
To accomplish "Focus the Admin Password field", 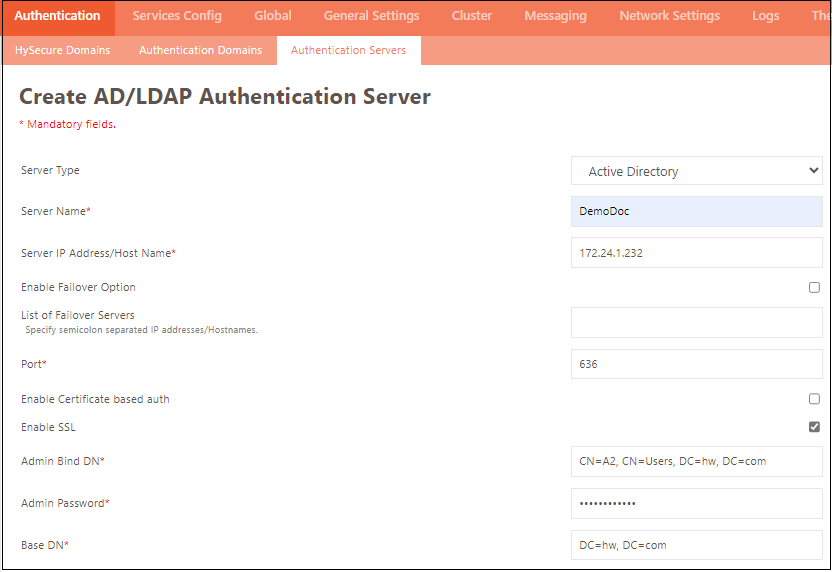I will coord(696,503).
